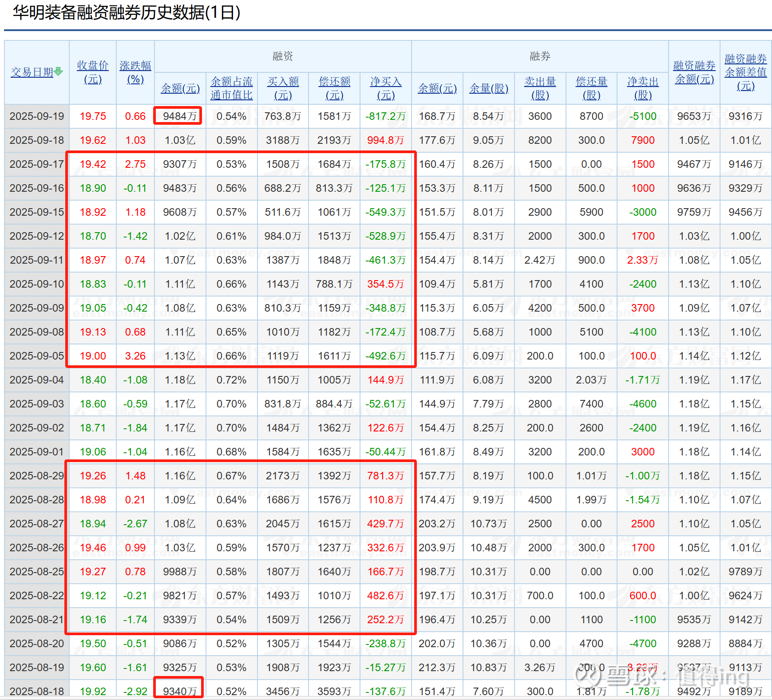Select ratio 0.65% in the 2025-09-08 row
The width and height of the screenshot is (772, 700).
point(231,332)
